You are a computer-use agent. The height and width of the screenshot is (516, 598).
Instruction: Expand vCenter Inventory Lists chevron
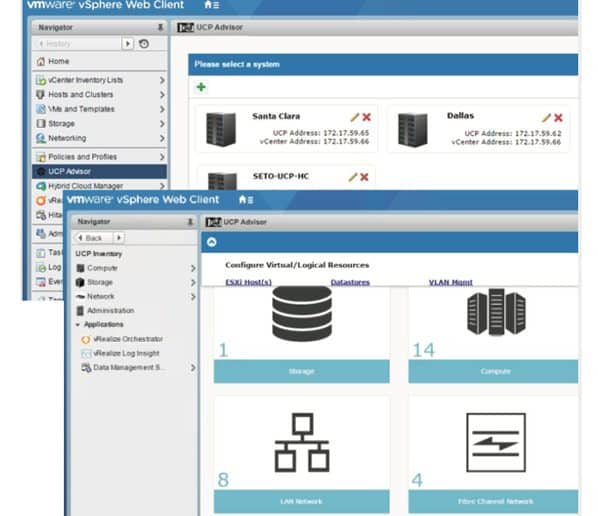(x=162, y=80)
